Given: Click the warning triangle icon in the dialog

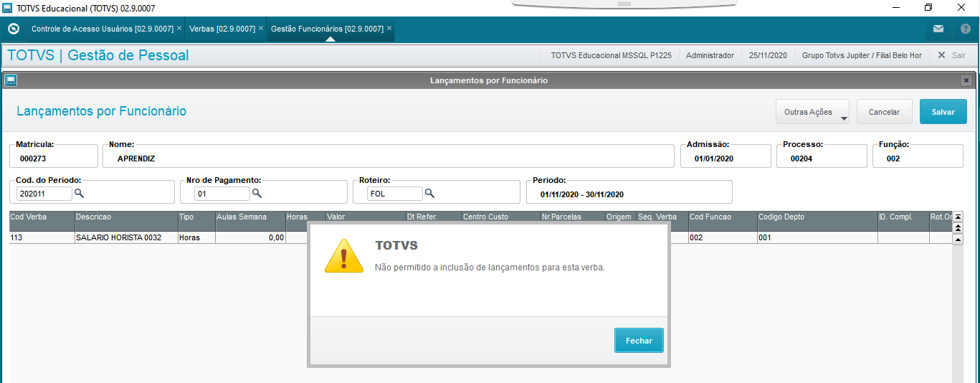Looking at the screenshot, I should 344,255.
